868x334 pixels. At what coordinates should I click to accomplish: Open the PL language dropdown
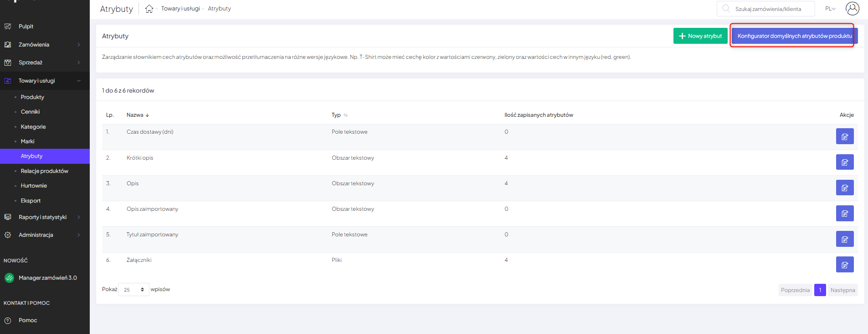tap(830, 9)
